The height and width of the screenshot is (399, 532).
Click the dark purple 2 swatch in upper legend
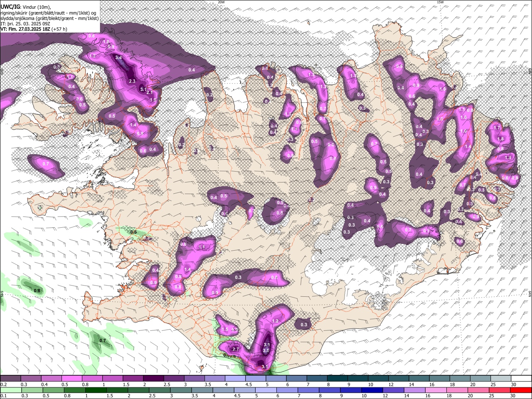pyautogui.click(x=153, y=379)
